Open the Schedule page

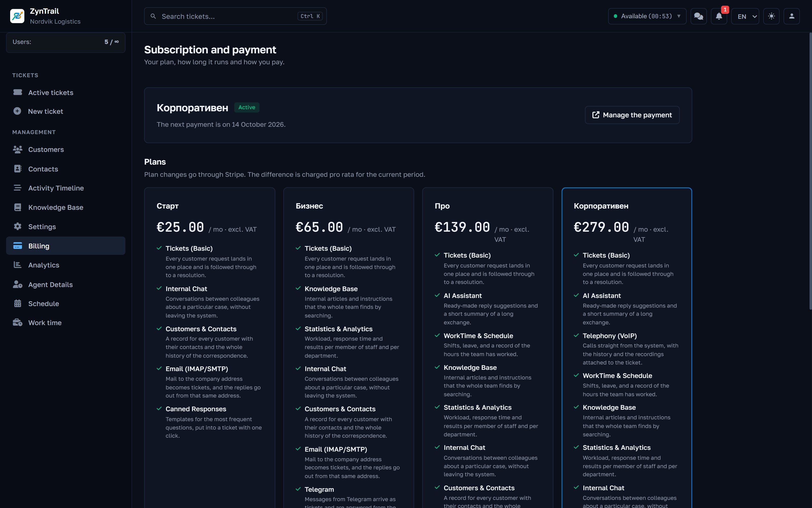(66, 304)
